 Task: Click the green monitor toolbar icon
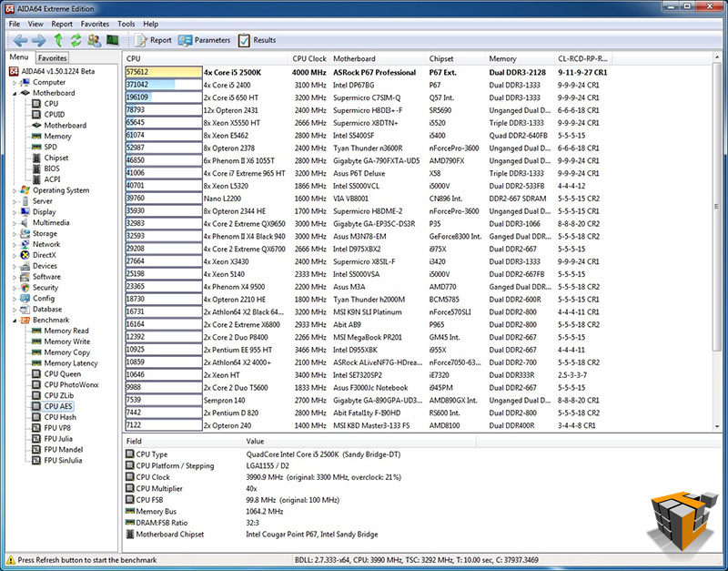click(113, 40)
